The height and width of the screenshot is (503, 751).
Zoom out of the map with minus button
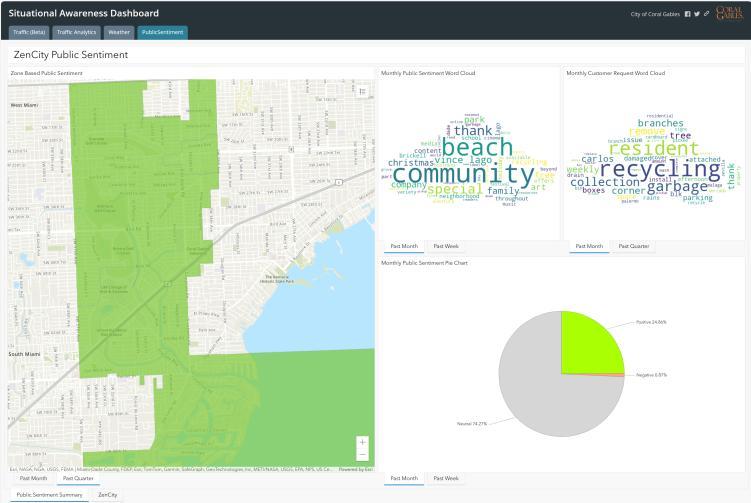pyautogui.click(x=363, y=455)
